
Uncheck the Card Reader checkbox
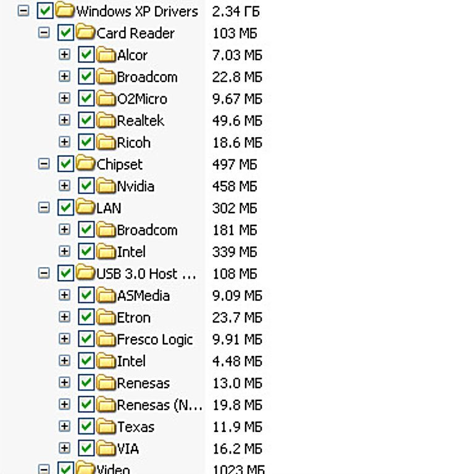pyautogui.click(x=66, y=33)
